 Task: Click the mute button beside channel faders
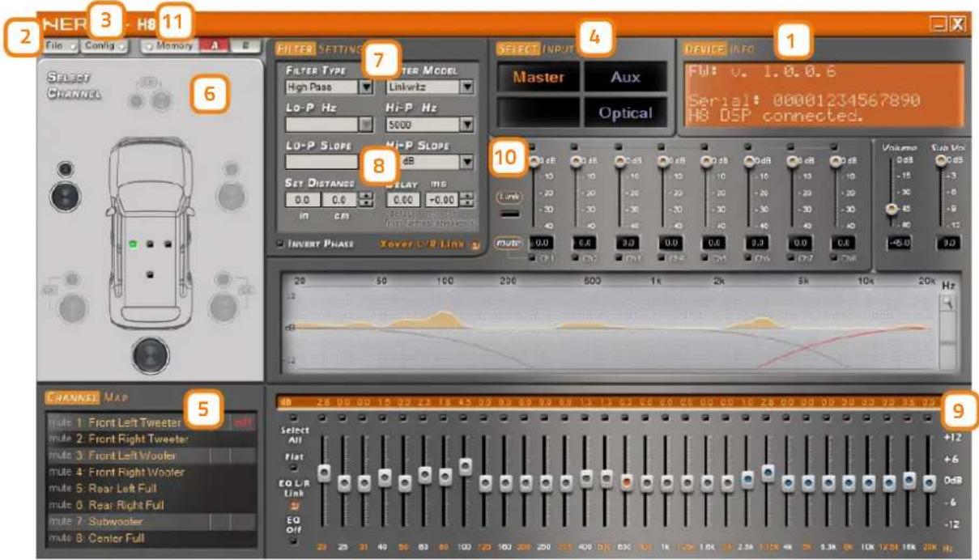point(510,242)
